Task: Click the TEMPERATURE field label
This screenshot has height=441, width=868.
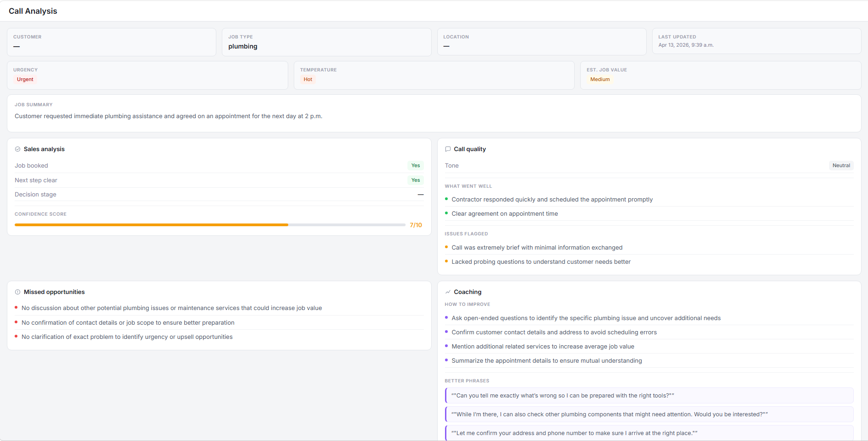Action: 319,70
